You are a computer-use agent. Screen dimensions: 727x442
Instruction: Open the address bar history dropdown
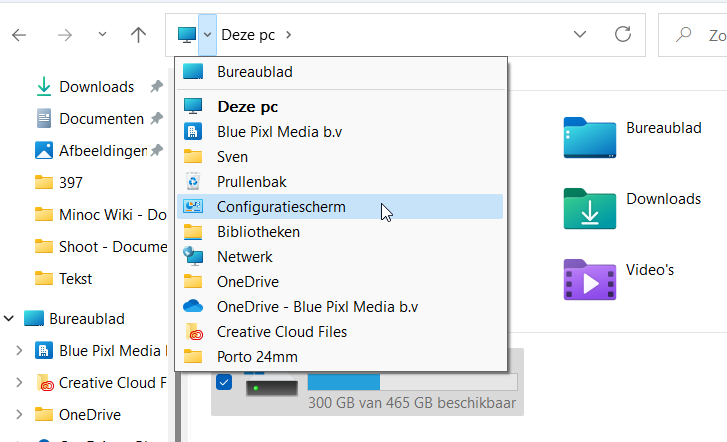pos(580,34)
